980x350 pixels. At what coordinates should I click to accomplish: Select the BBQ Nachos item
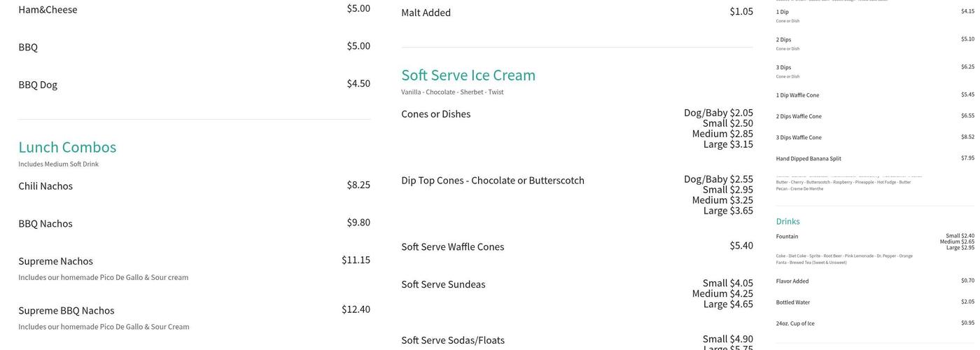click(45, 223)
